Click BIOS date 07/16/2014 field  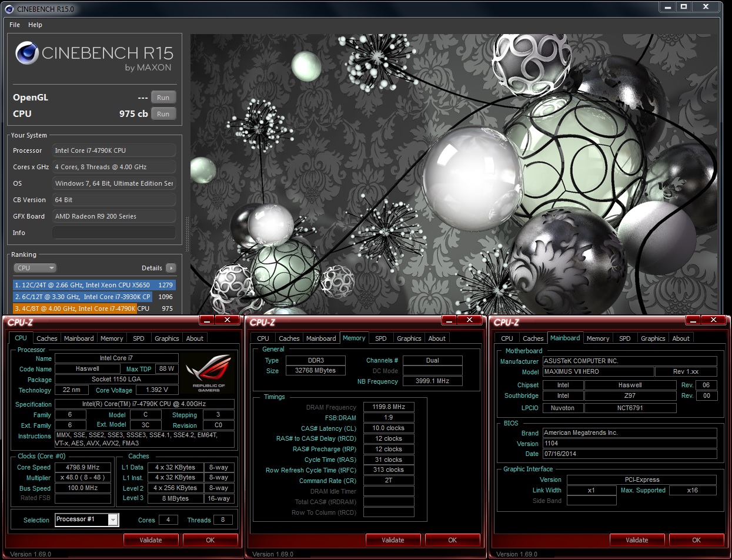coord(630,454)
